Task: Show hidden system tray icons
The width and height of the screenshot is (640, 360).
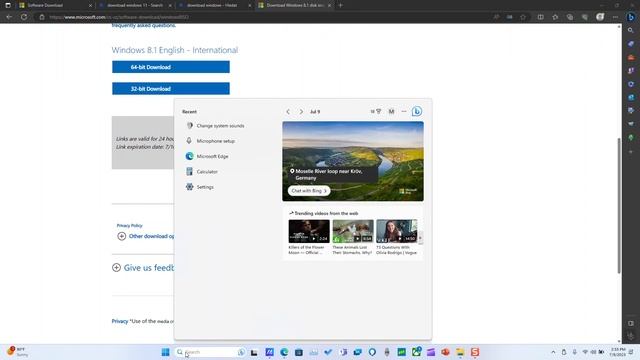Action: point(553,352)
